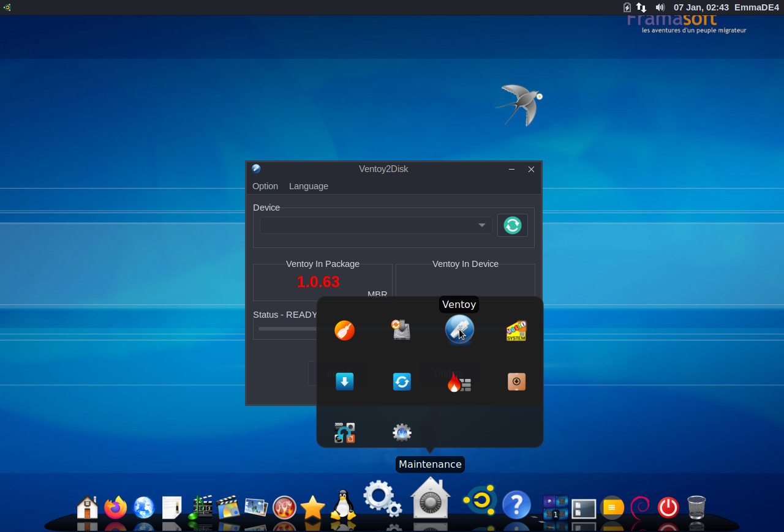The image size is (784, 532).
Task: Open the music clapperboard dock icon
Action: (x=200, y=507)
